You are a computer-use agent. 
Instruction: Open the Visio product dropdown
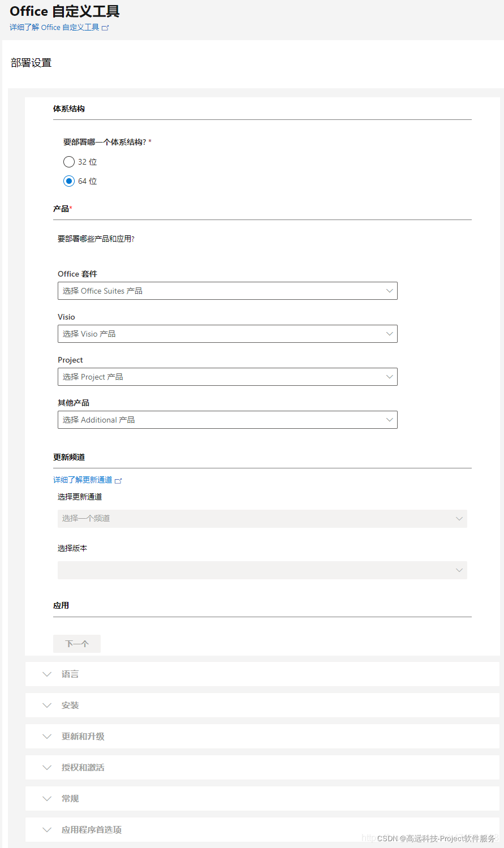point(227,334)
